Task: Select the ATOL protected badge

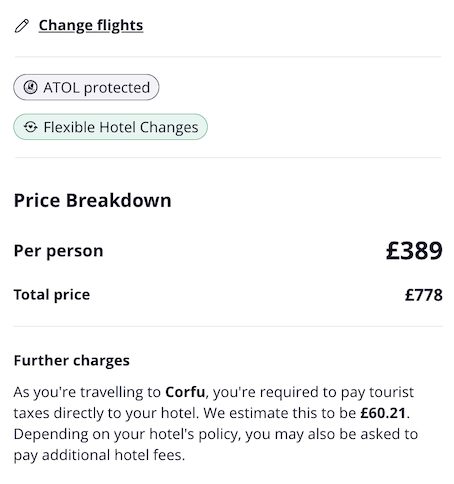Action: 86,87
